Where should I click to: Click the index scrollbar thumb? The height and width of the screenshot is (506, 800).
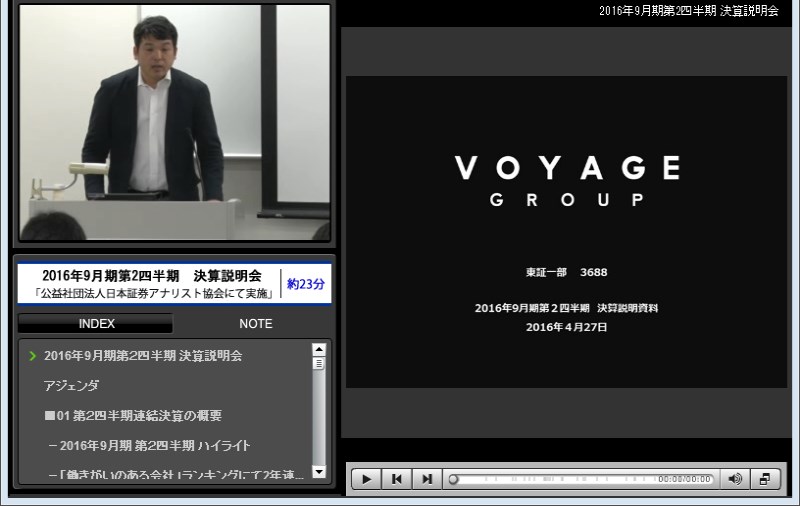tap(319, 363)
